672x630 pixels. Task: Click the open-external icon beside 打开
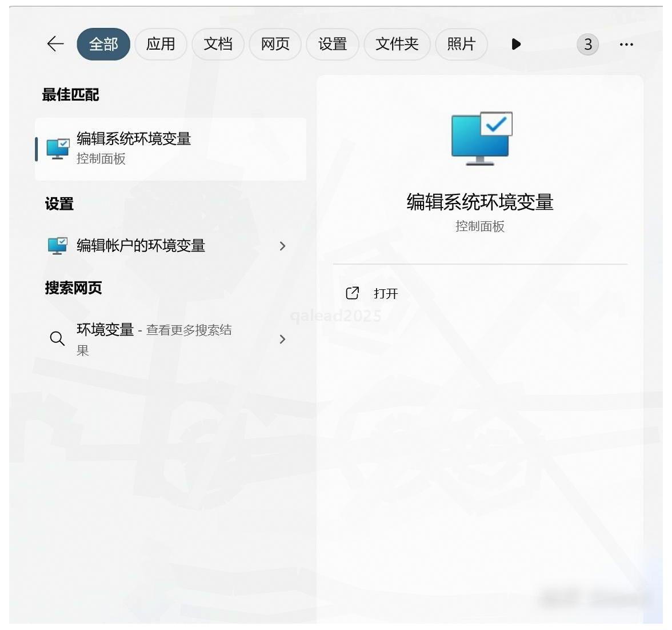click(352, 293)
